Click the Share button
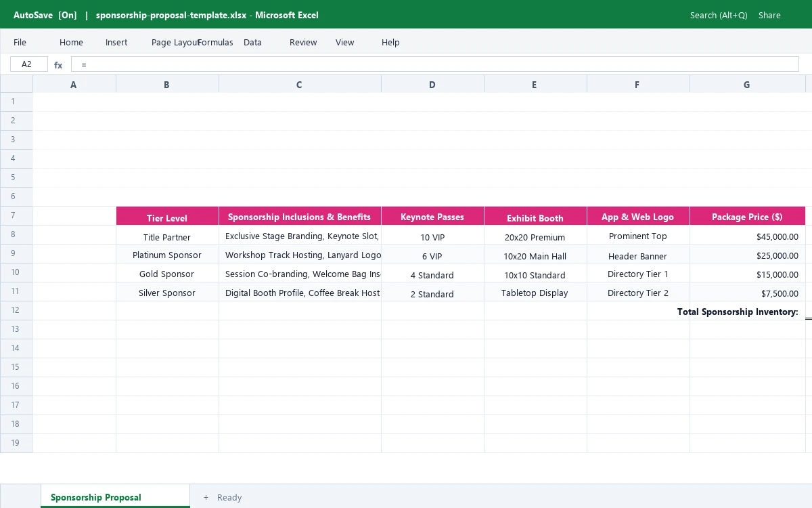 pyautogui.click(x=769, y=15)
